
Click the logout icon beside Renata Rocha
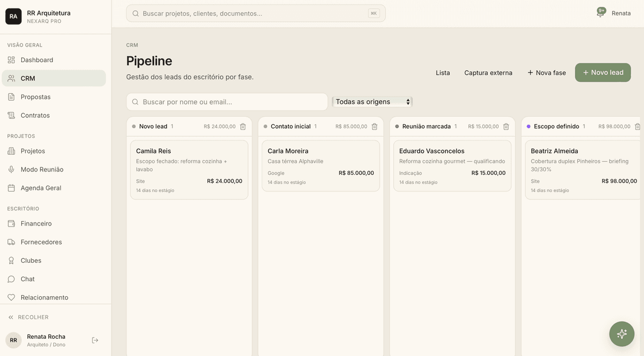95,340
